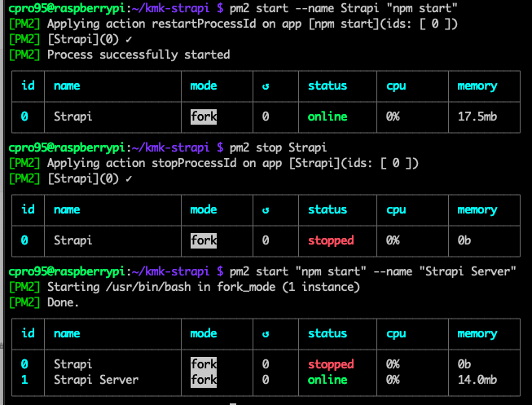The width and height of the screenshot is (532, 405).
Task: Click the restart-count icon header in the Strapi Server table
Action: point(266,334)
